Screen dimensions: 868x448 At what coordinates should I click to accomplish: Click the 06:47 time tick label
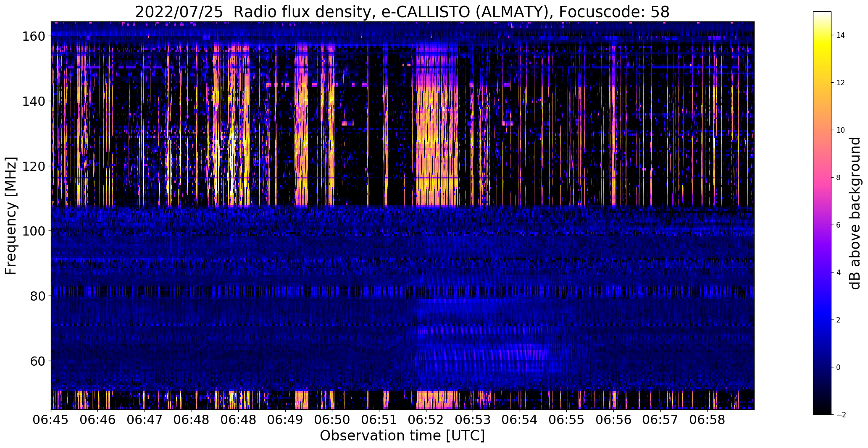pyautogui.click(x=145, y=420)
